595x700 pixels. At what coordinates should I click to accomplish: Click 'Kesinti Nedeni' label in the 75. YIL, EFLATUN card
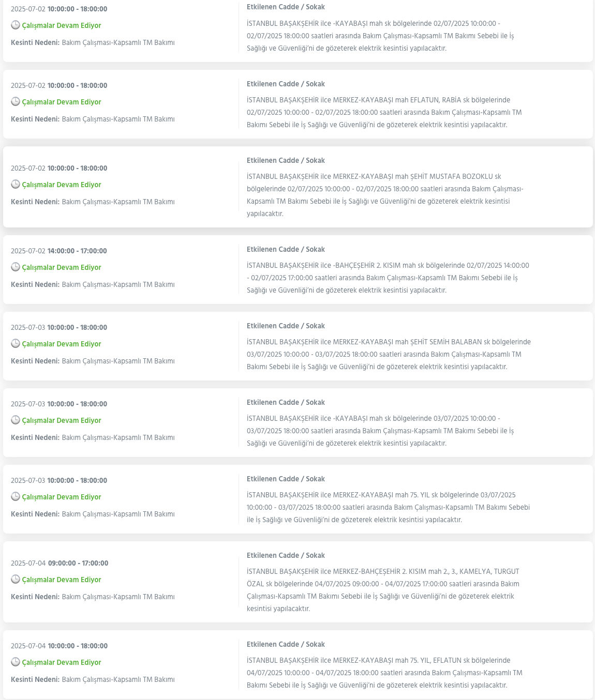click(35, 679)
